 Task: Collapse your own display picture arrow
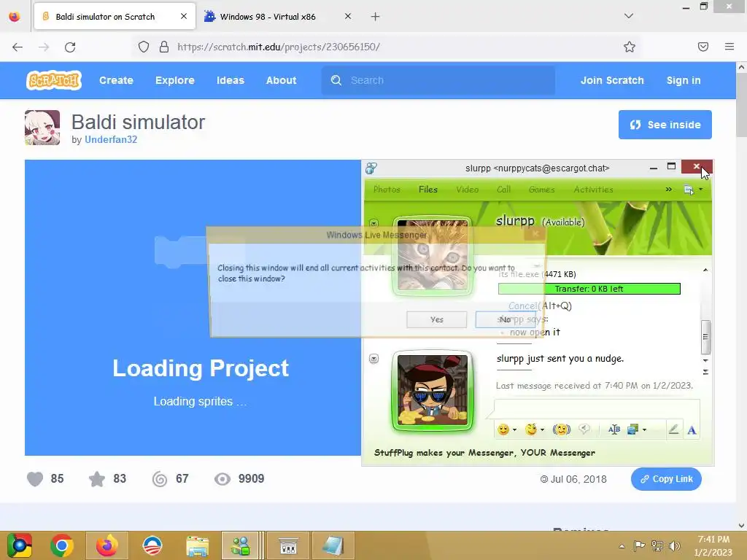(374, 359)
